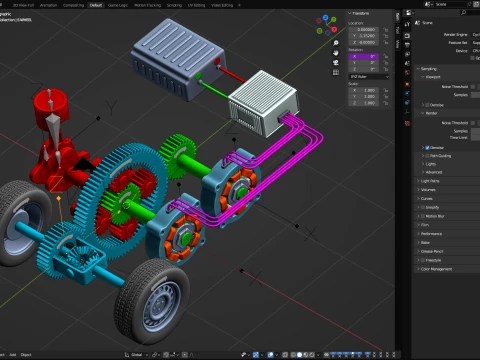Switch to the Compositing workspace tab

(73, 5)
